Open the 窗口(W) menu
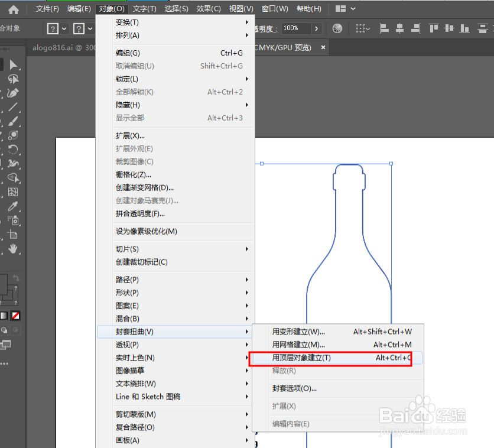Viewport: 494px width, 448px height. [x=275, y=9]
